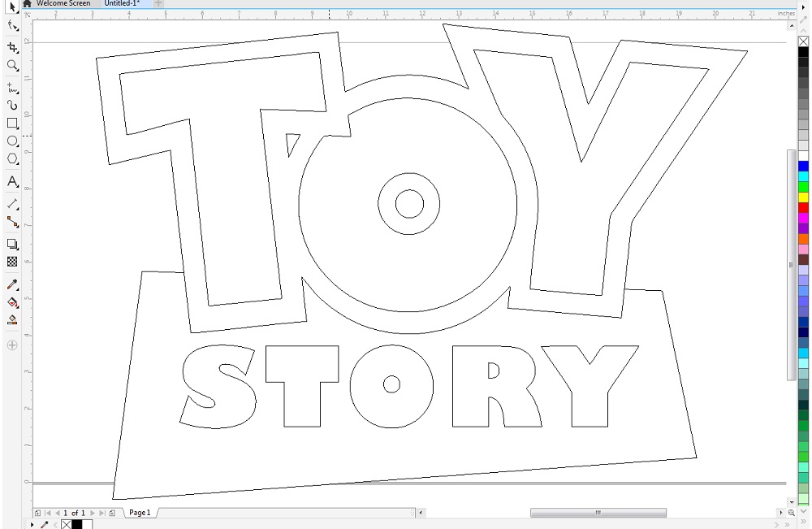
Task: Click vertical scrollbar down arrow
Action: click(791, 502)
